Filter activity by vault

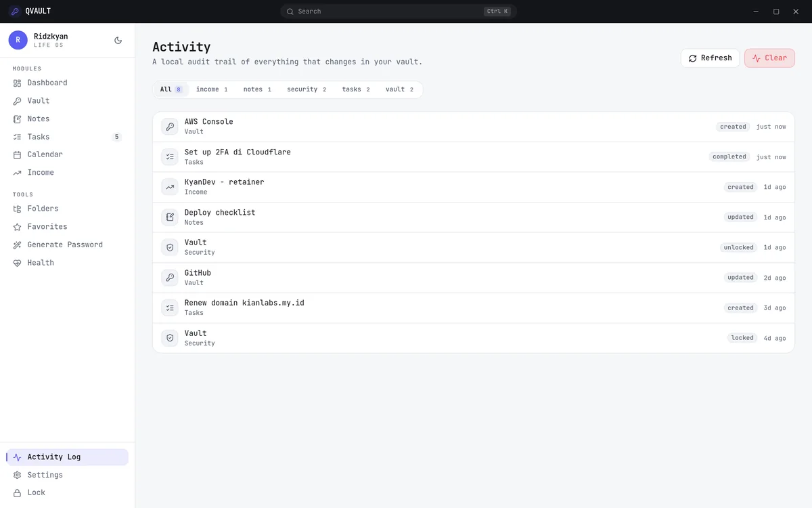[x=399, y=89]
